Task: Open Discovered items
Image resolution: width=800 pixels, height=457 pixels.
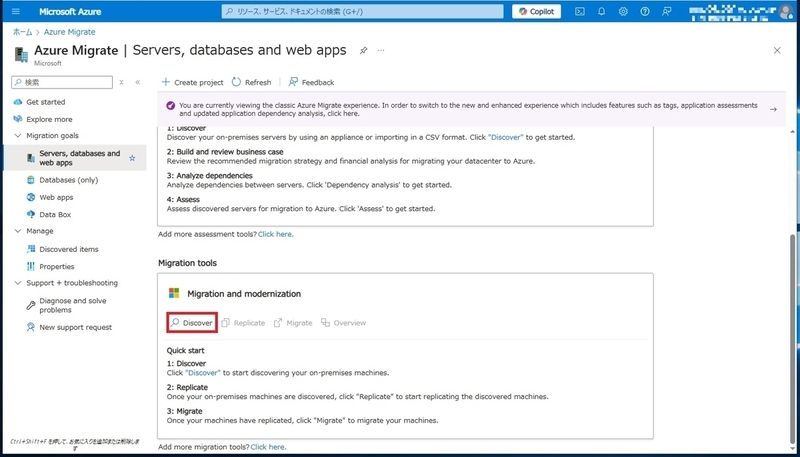Action: click(68, 249)
